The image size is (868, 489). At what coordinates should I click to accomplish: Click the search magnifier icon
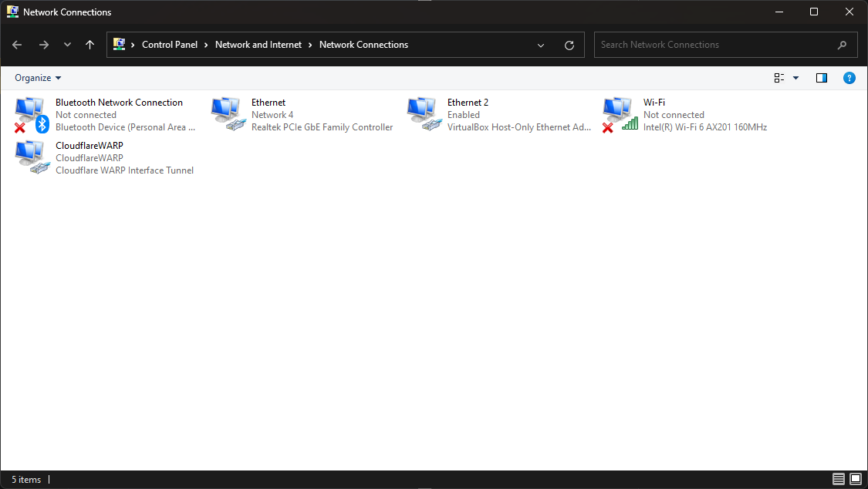tap(842, 45)
